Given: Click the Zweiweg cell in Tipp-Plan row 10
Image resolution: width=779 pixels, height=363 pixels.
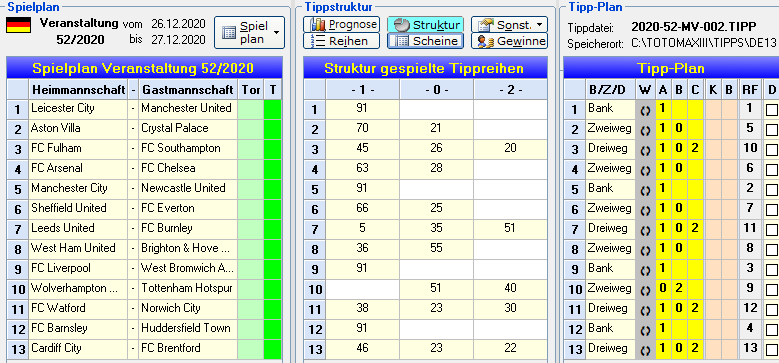Looking at the screenshot, I should coord(611,289).
